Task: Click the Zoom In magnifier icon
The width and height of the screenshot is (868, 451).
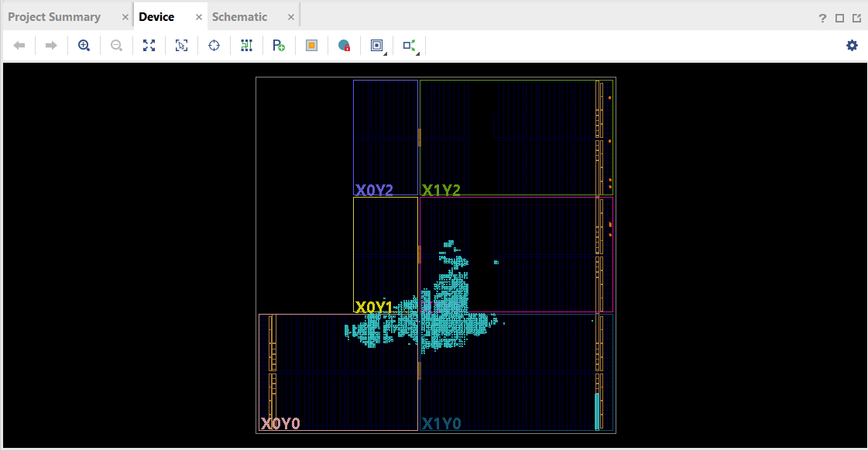Action: click(x=84, y=46)
